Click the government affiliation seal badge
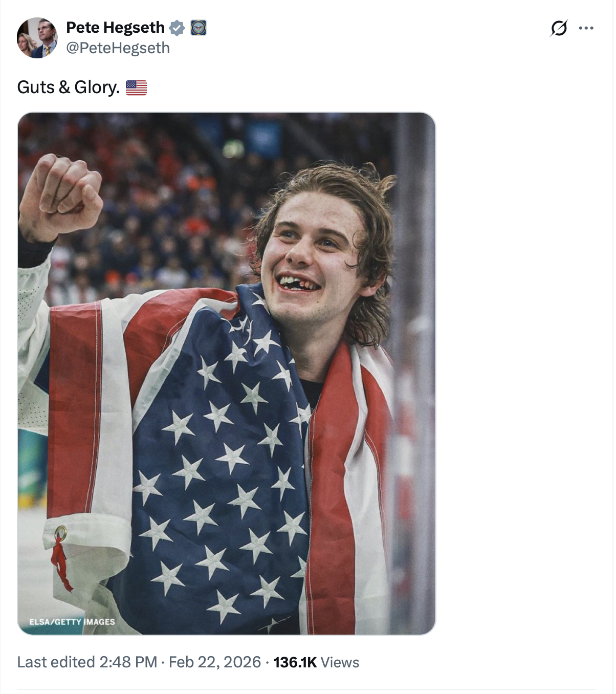Image resolution: width=616 pixels, height=694 pixels. pos(199,28)
